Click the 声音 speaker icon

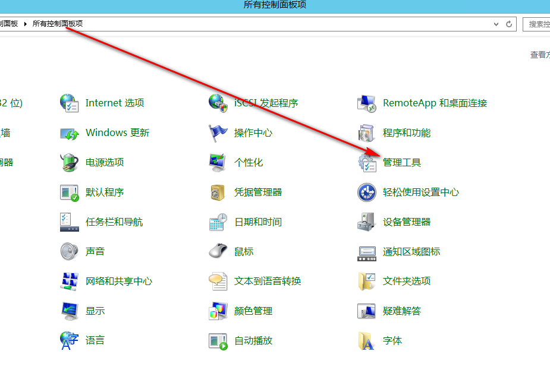click(x=70, y=251)
